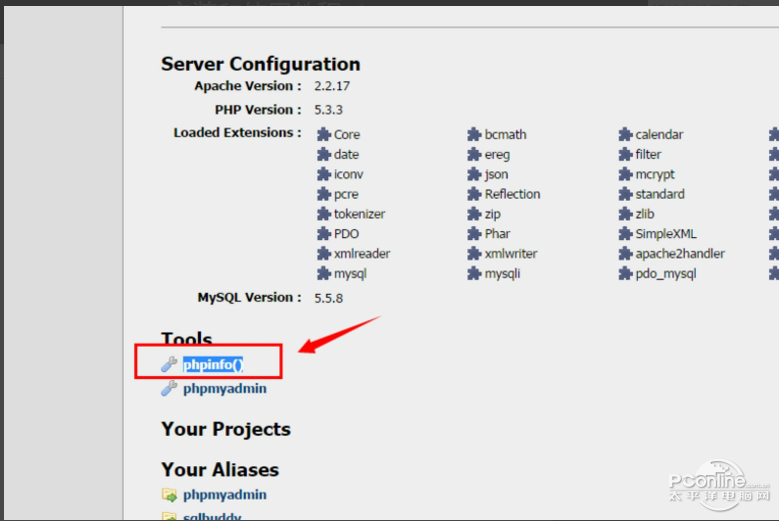The image size is (779, 521).
Task: Select the MySQL version value 5.5.8
Action: [328, 298]
